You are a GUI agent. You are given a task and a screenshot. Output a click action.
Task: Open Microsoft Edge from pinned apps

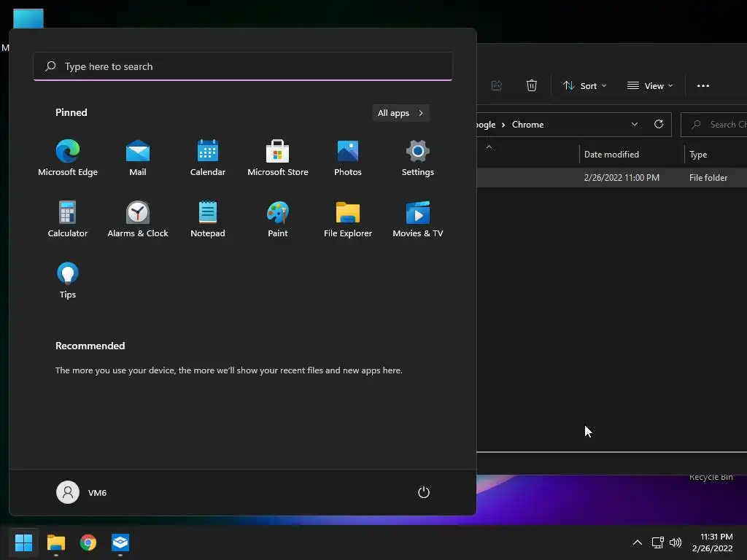click(68, 158)
